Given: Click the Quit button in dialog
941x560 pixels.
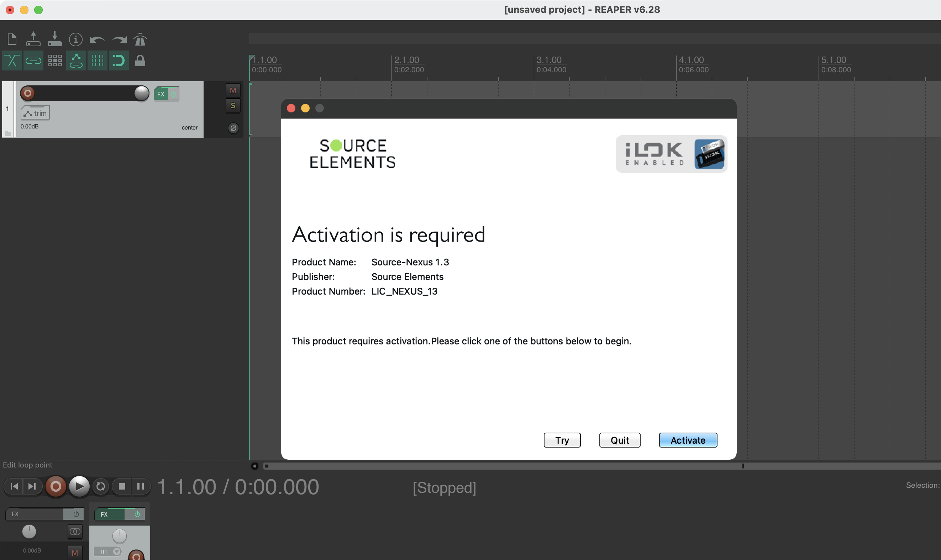Looking at the screenshot, I should click(619, 440).
